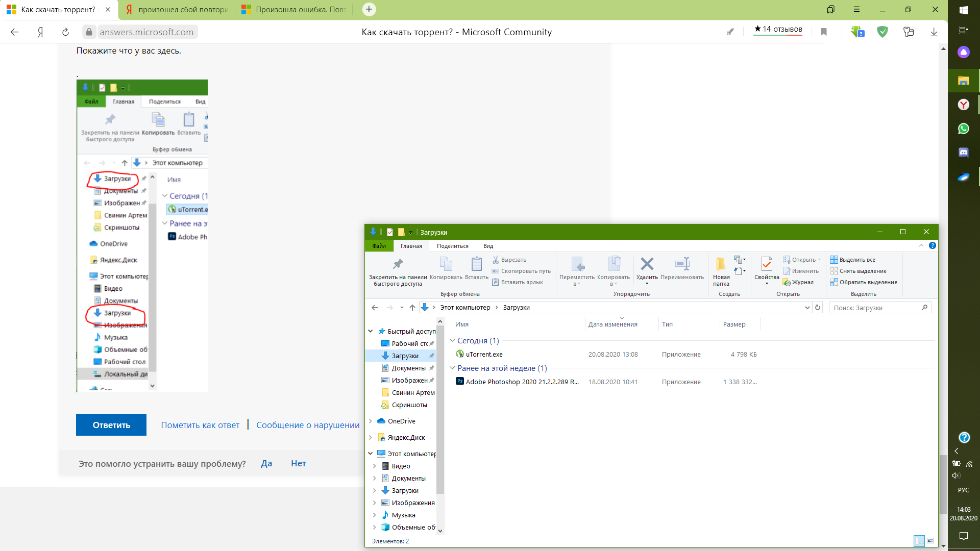The height and width of the screenshot is (551, 980).
Task: Open address bar history dropdown
Action: [807, 308]
